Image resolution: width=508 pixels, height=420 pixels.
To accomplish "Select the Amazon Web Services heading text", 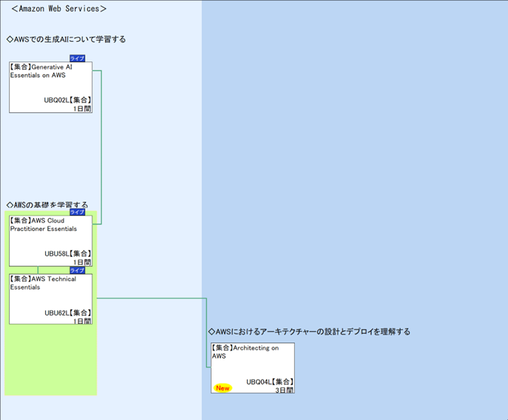I will click(x=59, y=8).
